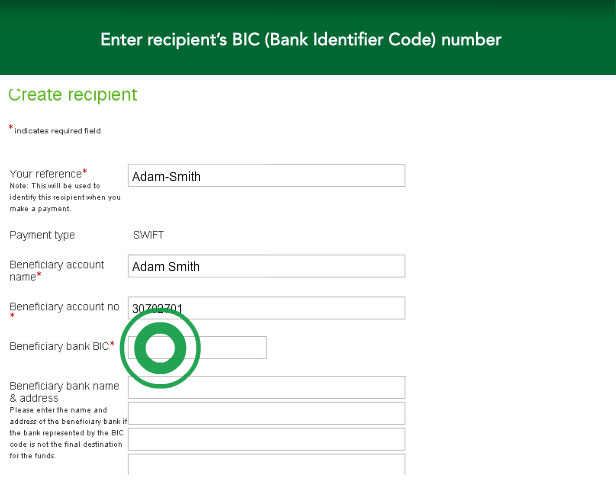Screen dimensions: 616x480
Task: Click the SWIFT payment type value
Action: click(148, 235)
